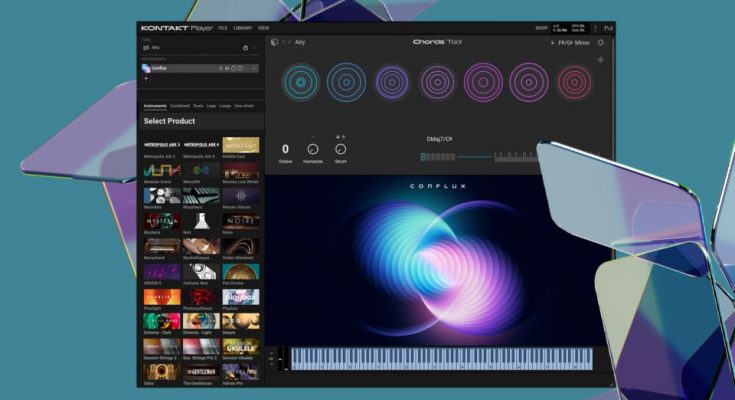Click the Strum knob
The width and height of the screenshot is (735, 400).
pos(341,149)
